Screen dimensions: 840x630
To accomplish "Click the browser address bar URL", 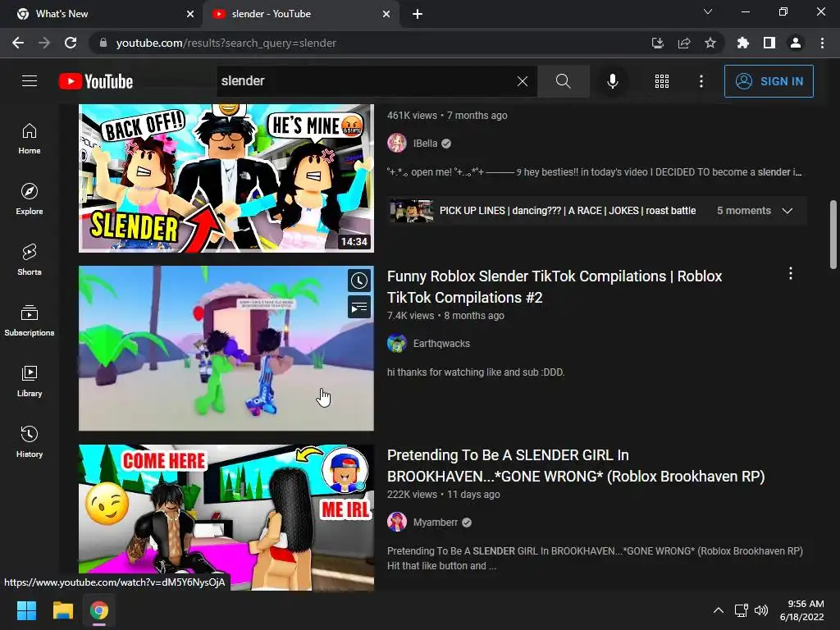I will (226, 43).
